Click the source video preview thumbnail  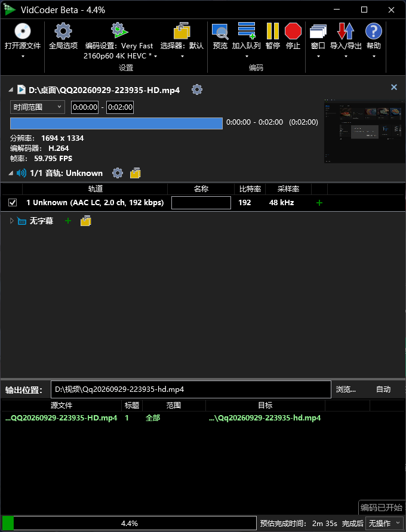(x=365, y=131)
